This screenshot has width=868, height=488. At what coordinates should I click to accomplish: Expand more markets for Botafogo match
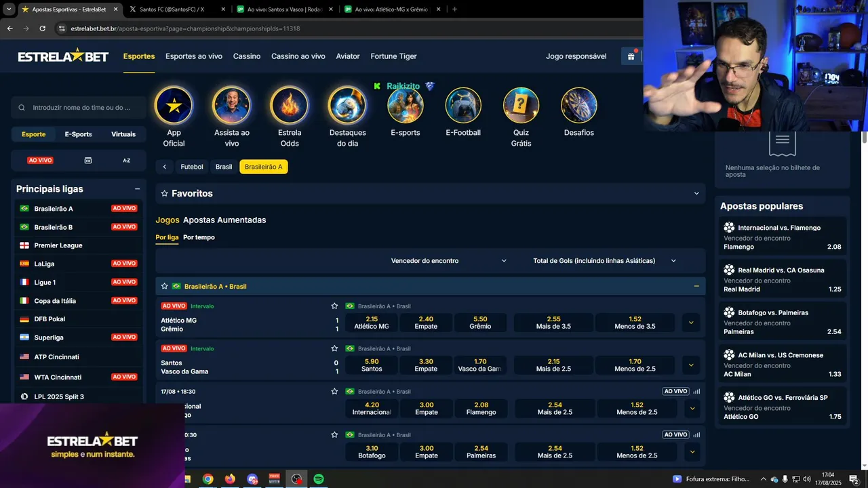click(x=692, y=451)
